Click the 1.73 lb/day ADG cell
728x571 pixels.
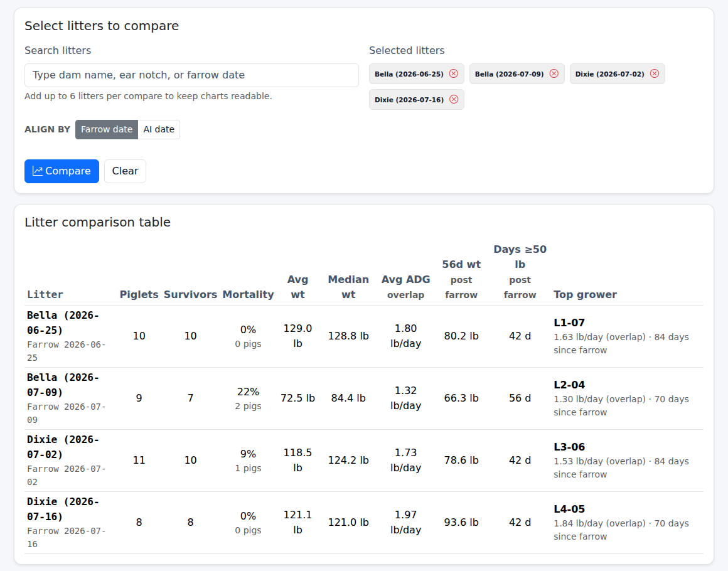(405, 461)
